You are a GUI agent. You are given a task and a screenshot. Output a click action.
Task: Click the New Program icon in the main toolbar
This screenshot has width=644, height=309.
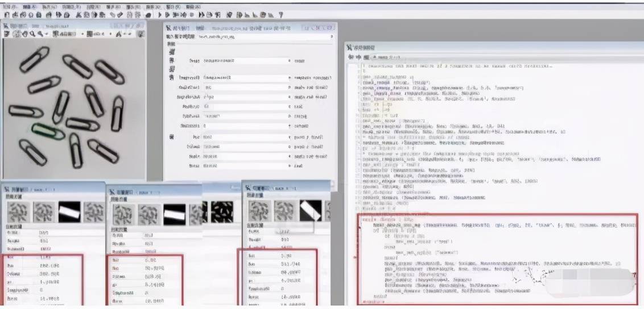point(7,15)
